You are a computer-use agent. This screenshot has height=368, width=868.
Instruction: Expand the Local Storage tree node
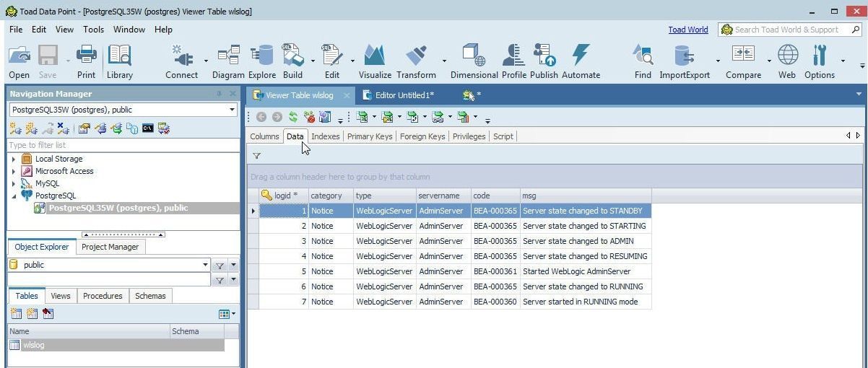click(x=14, y=159)
